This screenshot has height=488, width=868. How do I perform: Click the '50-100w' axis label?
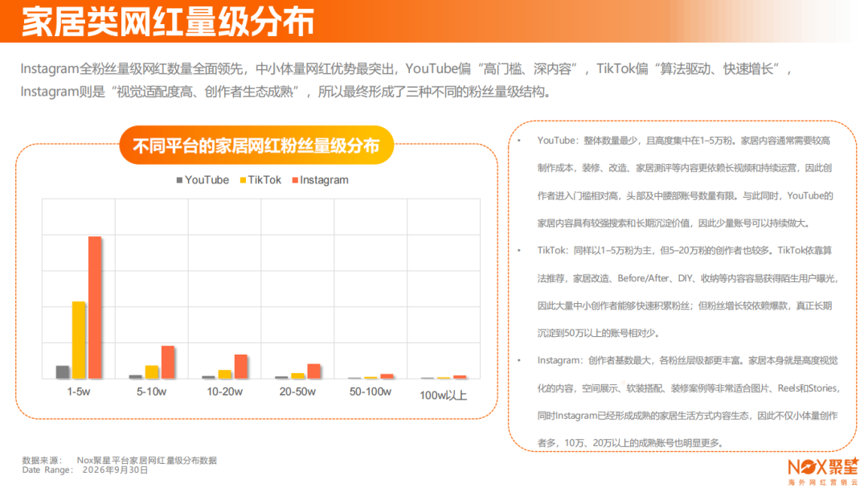(371, 392)
